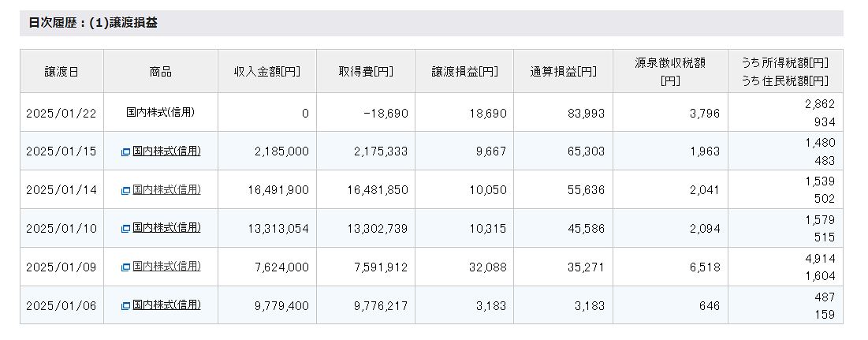Click the 日次履歴:(1)譲渡損益 section title
The image size is (868, 340).
93,23
